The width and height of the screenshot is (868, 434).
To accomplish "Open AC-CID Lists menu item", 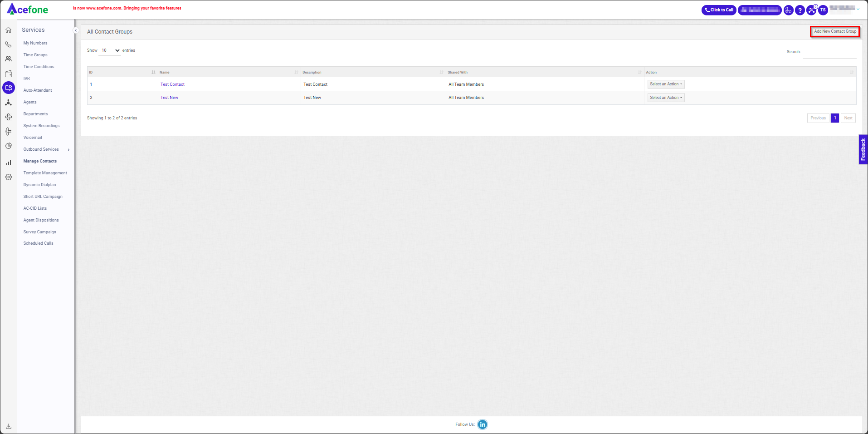I will click(x=35, y=208).
